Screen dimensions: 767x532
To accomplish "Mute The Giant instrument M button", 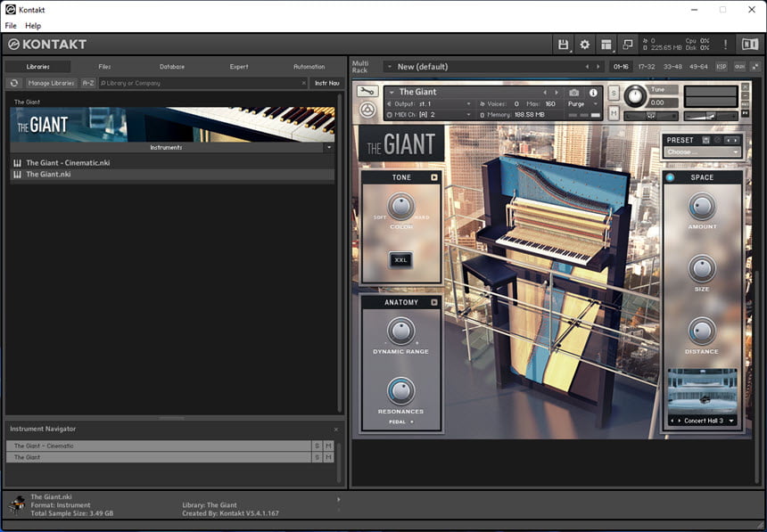I will pos(614,113).
